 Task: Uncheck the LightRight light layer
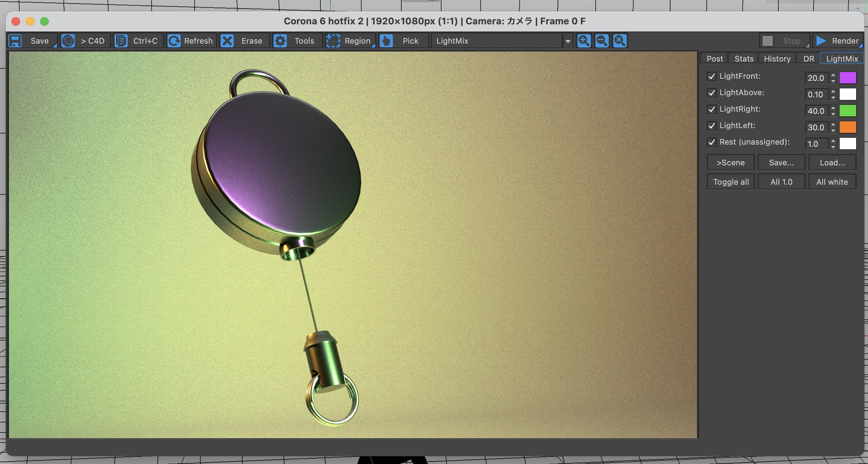pos(712,109)
